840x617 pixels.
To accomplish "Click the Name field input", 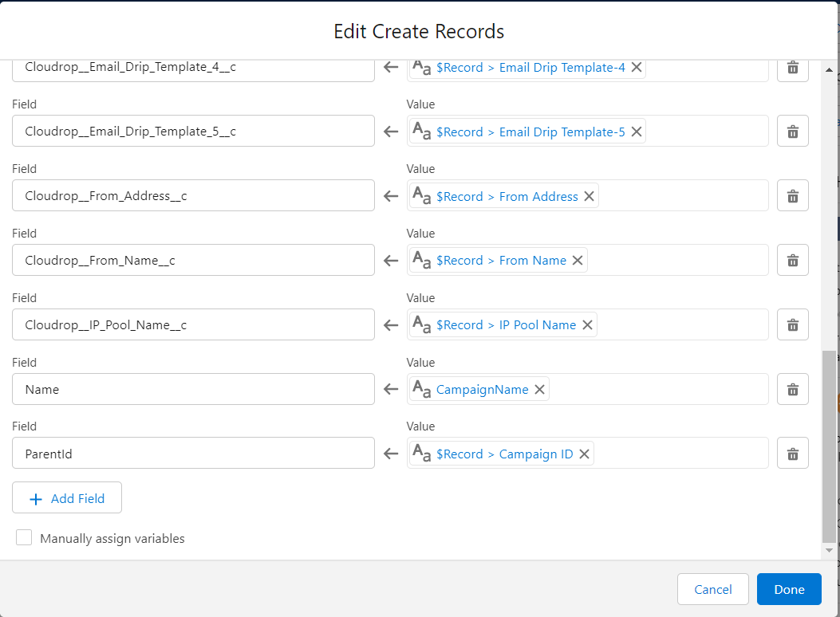I will pyautogui.click(x=193, y=390).
